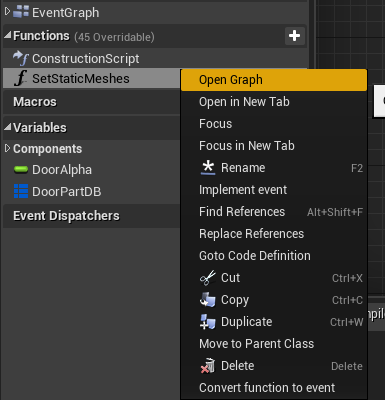Click the blue DoorPartDB array icon
385x400 pixels.
[x=21, y=191]
